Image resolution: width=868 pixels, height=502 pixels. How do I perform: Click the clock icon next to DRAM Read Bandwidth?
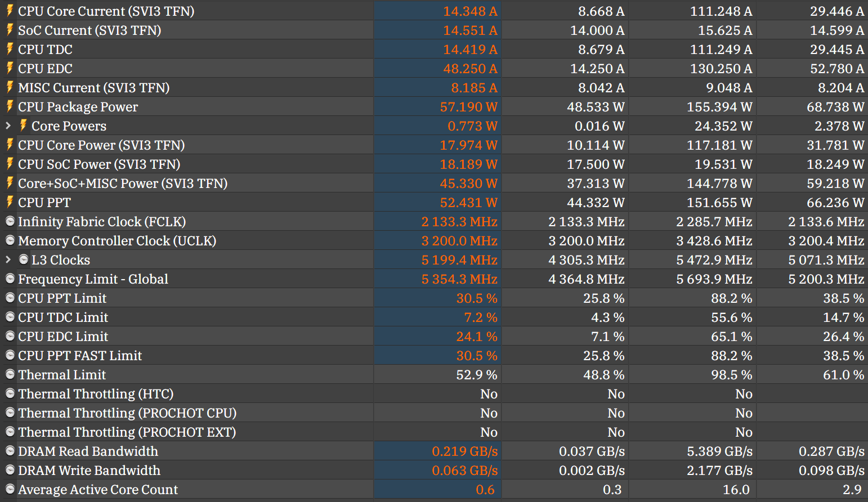pyautogui.click(x=10, y=451)
